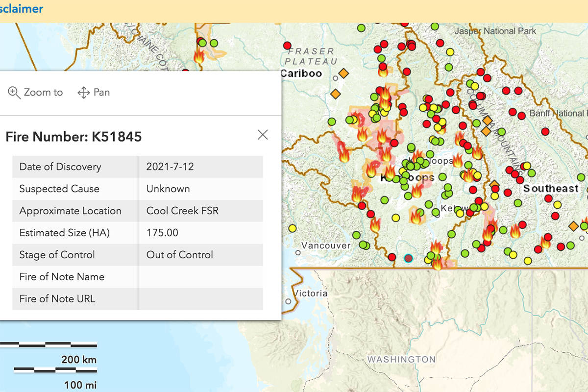This screenshot has width=588, height=392.
Task: Select the cyan-outlined highlighted fire marker
Action: coord(408,258)
